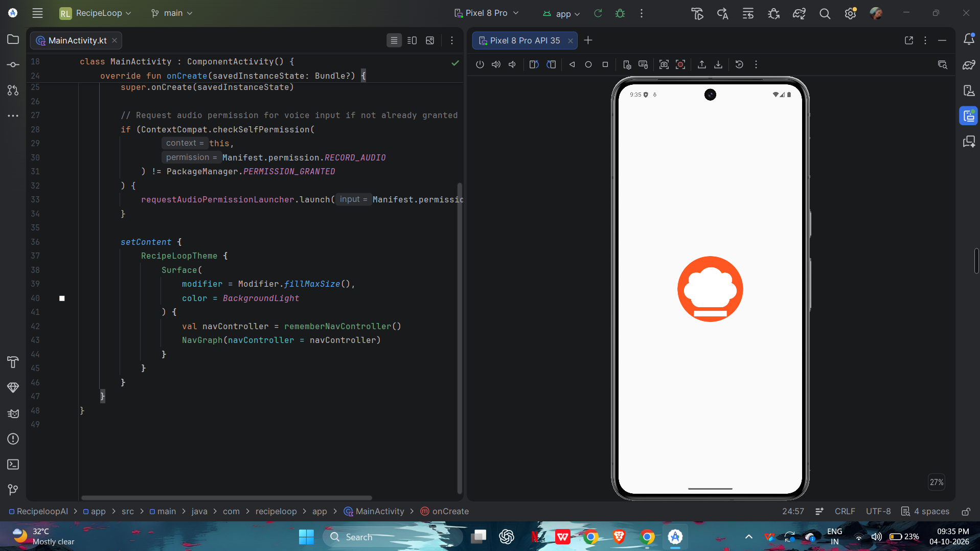The image size is (980, 551).
Task: Open the Project tool window folder icon
Action: (13, 39)
